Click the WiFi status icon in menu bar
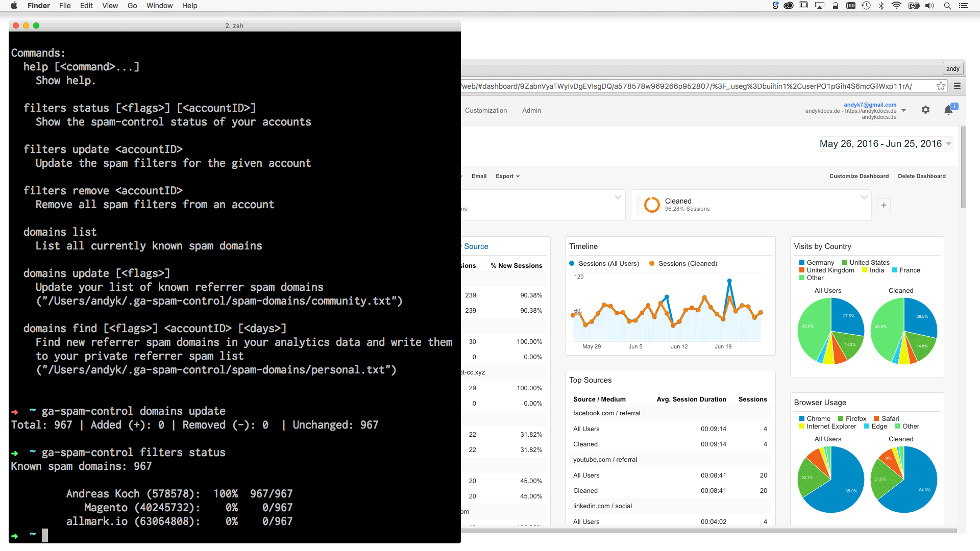Viewport: 980px width, 551px height. (897, 7)
